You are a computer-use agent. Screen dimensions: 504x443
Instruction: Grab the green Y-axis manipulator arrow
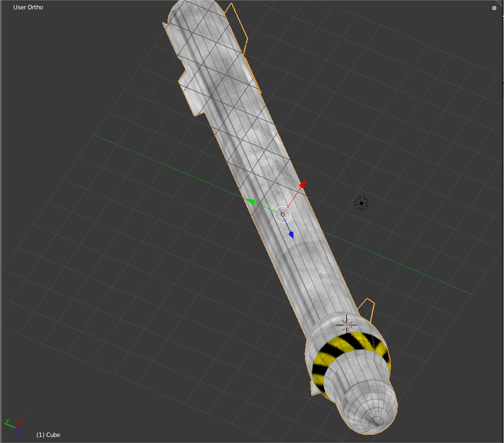250,202
